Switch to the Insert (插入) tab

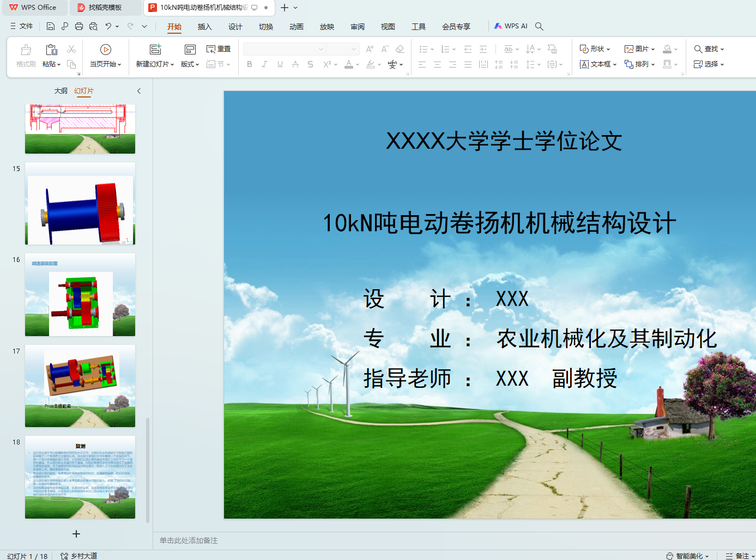[x=204, y=27]
